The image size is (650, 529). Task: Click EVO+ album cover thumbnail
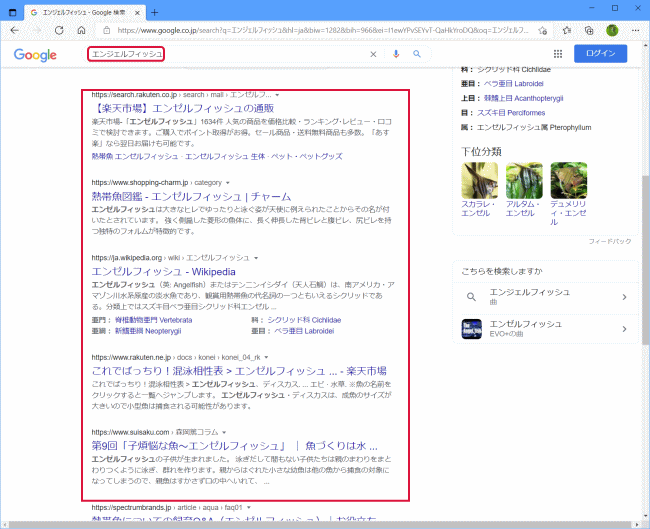472,329
